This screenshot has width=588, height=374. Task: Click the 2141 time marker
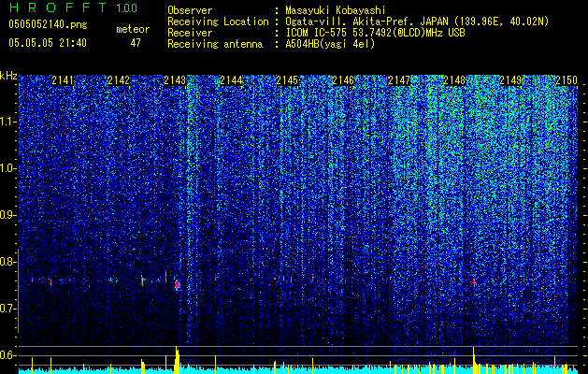click(x=63, y=79)
